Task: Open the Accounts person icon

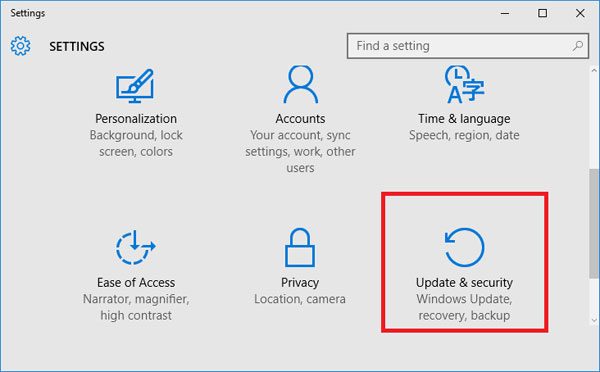Action: tap(300, 84)
